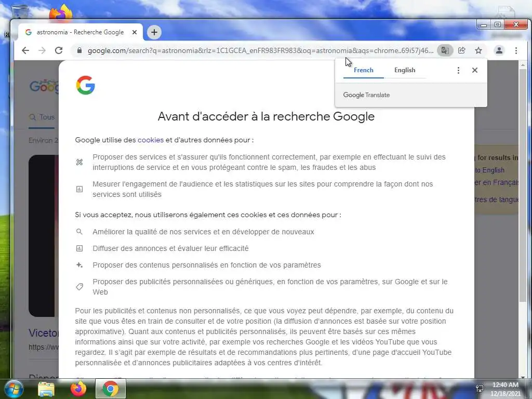Open a new tab with plus button
Image resolution: width=532 pixels, height=399 pixels.
pyautogui.click(x=154, y=32)
